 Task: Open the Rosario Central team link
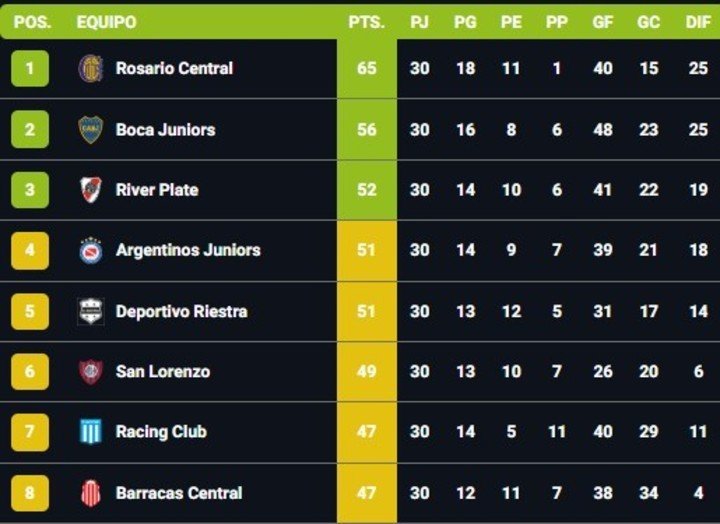[174, 68]
